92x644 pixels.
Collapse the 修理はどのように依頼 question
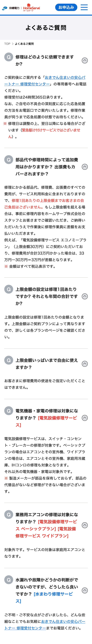[85, 60]
